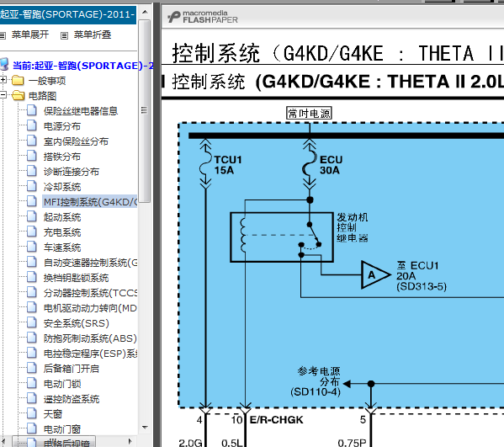Click the page icon next to 搭铁分布
504x447 pixels.
coord(31,156)
